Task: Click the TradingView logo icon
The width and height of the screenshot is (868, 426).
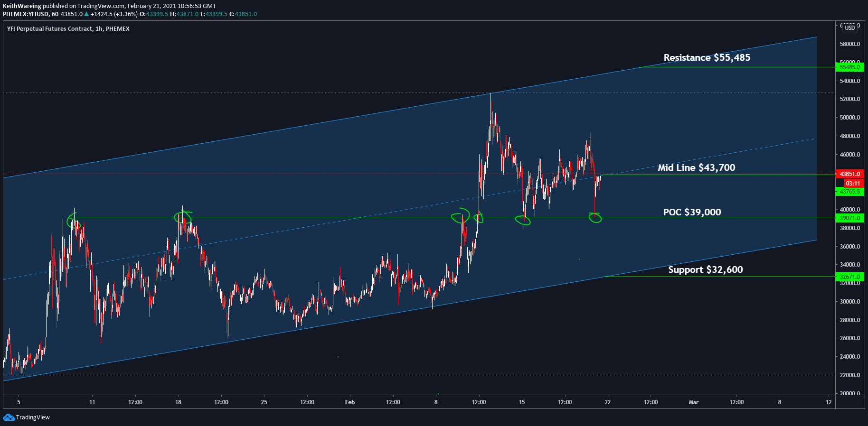Action: pyautogui.click(x=9, y=417)
